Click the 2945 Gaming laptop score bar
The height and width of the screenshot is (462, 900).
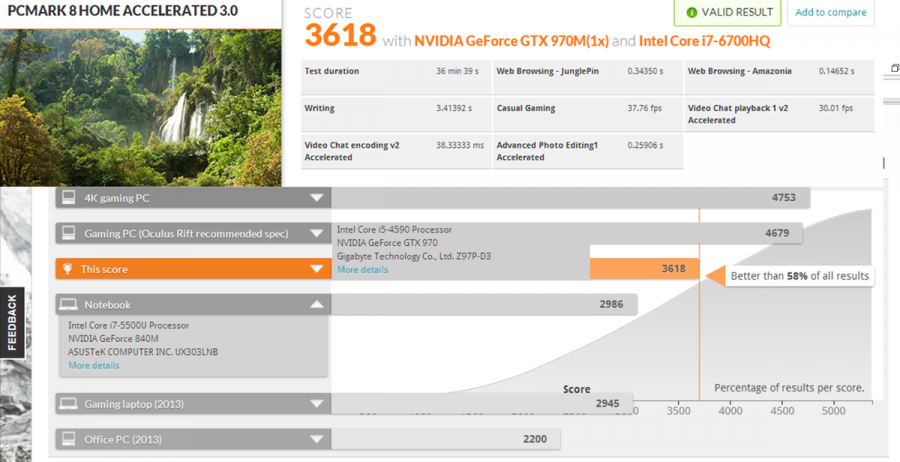pos(482,404)
